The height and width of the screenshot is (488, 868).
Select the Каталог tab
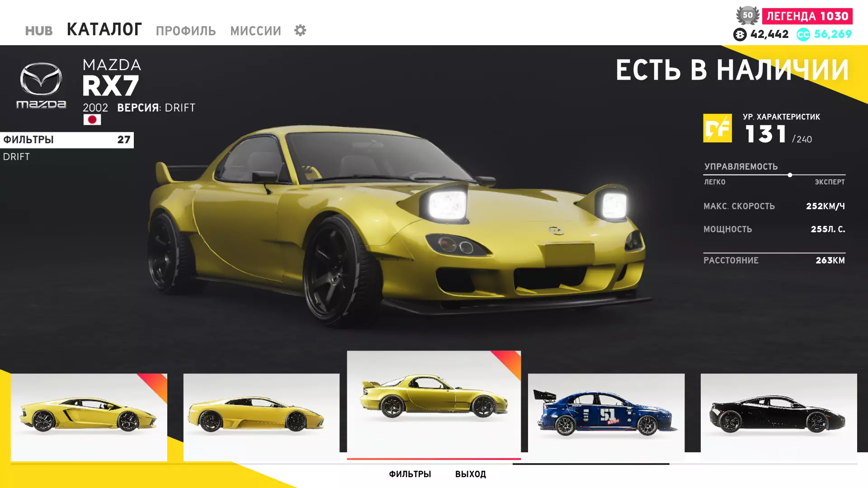[x=104, y=29]
